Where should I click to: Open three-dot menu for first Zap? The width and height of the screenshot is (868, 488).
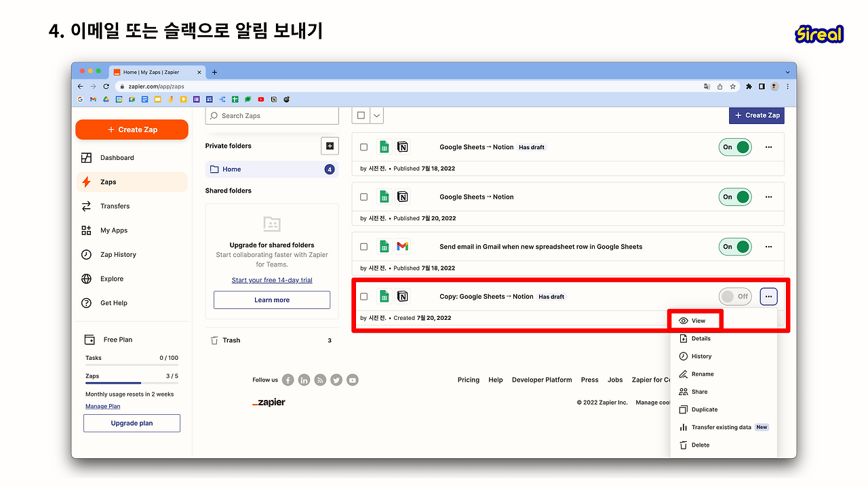768,147
